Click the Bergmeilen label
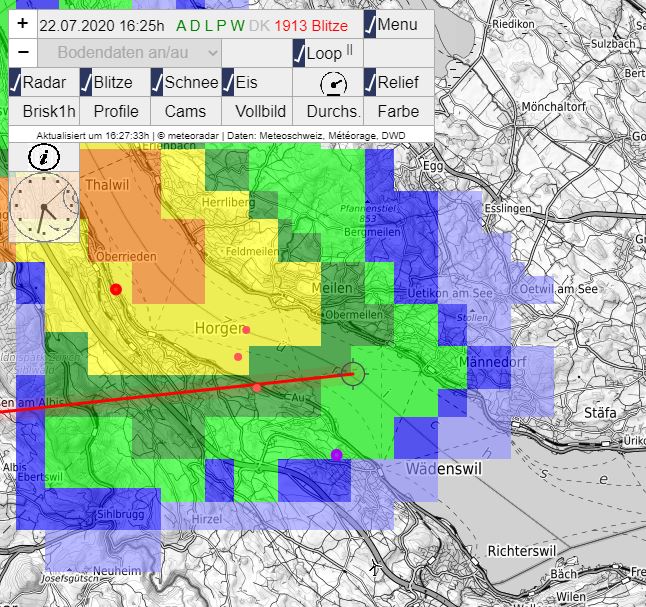The height and width of the screenshot is (607, 646). coord(372,232)
